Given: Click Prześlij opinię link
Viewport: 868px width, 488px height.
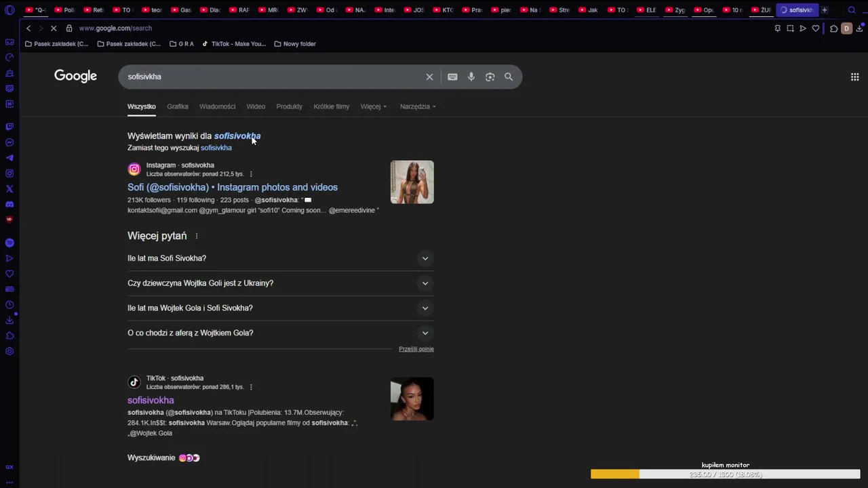Looking at the screenshot, I should pos(416,349).
